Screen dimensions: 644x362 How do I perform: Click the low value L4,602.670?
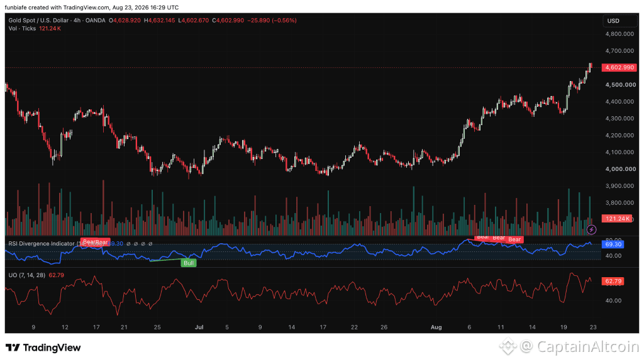[194, 20]
